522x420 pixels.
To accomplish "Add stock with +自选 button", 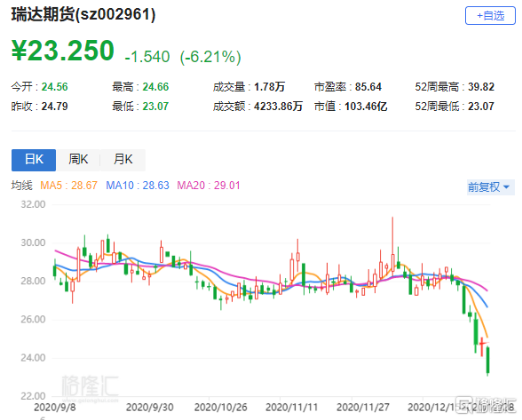I will point(490,15).
